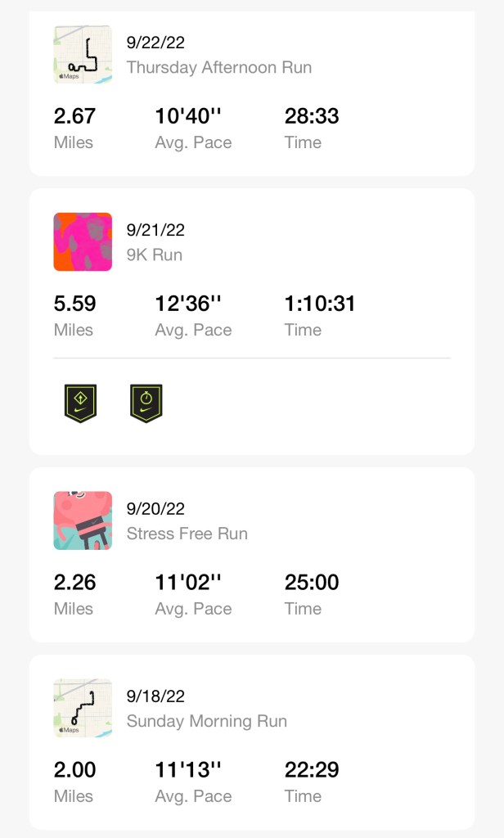Tap the 9/18/22 date label
The image size is (504, 838).
155,696
